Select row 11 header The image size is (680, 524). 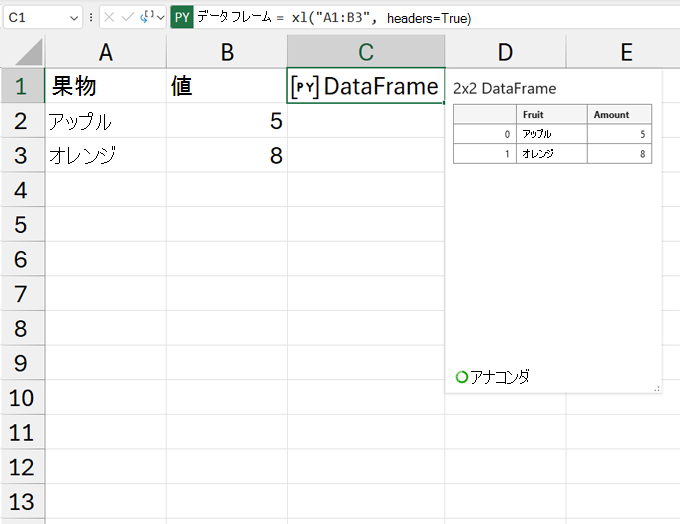(x=22, y=432)
